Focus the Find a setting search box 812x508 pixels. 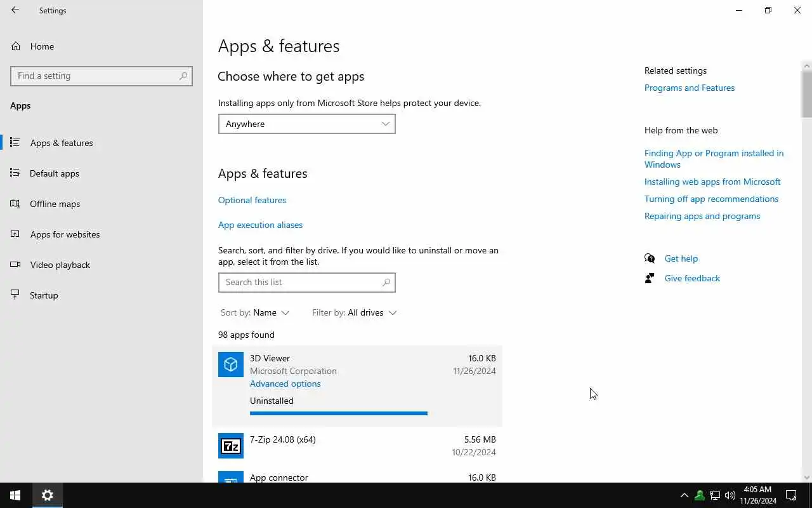coord(101,76)
